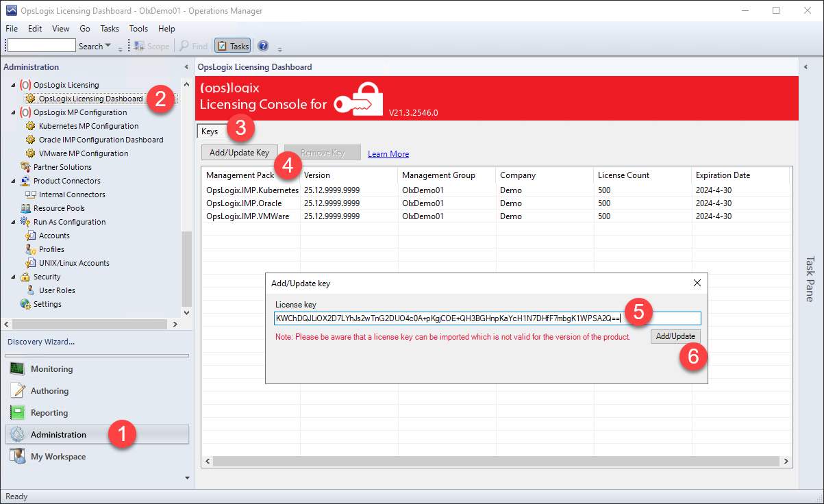
Task: Select Oracle IMP Configuration Dashboard item
Action: 101,140
